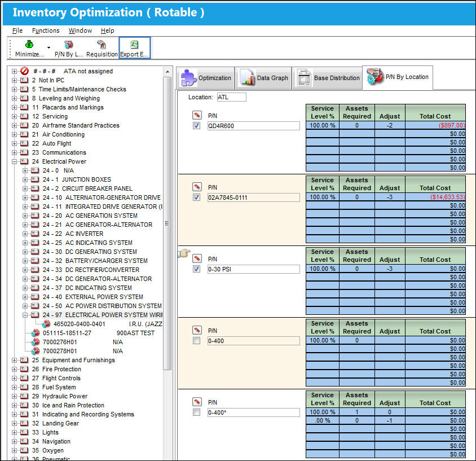Switch to the Optimization tab
Screen dimensions: 476x461
pos(205,78)
